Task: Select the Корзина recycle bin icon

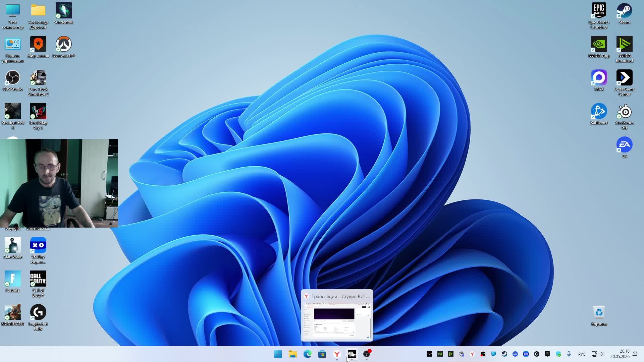Action: [x=599, y=315]
